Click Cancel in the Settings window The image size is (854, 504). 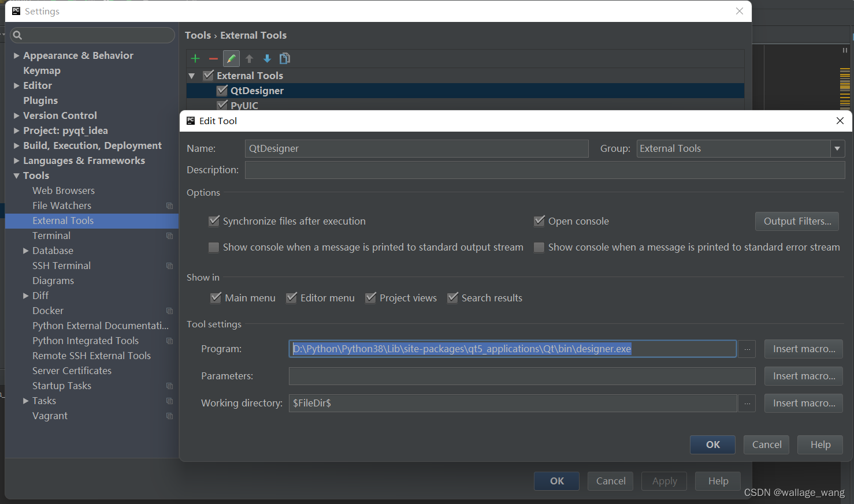point(611,481)
